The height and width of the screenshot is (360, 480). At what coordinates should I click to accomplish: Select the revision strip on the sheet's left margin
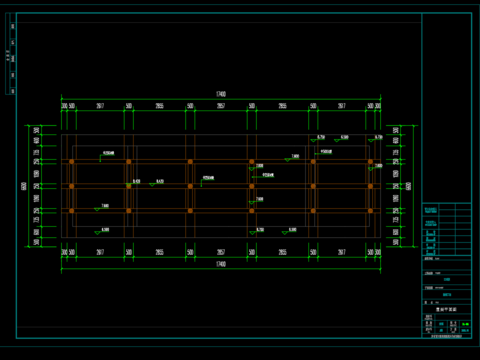(10, 54)
